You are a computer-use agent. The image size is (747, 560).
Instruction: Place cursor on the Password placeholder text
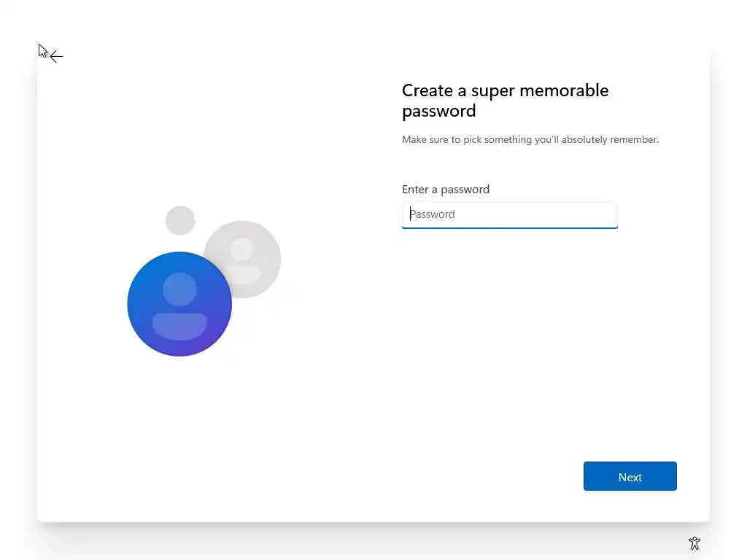tap(433, 214)
